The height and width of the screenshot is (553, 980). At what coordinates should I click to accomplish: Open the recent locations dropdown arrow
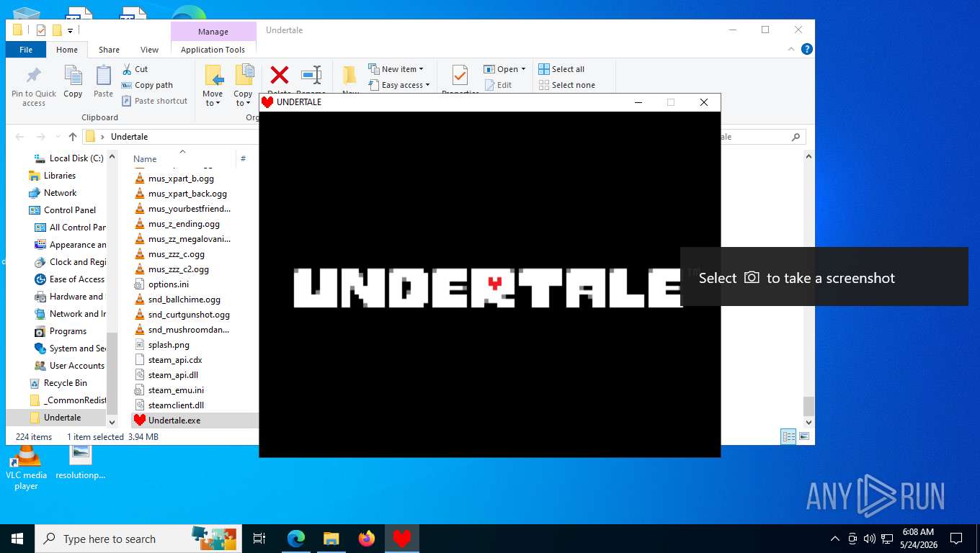pyautogui.click(x=58, y=137)
